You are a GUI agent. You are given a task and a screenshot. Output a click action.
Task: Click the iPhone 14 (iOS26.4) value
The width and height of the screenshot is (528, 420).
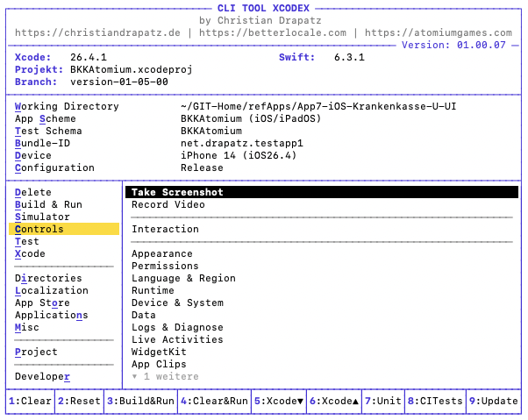point(239,155)
